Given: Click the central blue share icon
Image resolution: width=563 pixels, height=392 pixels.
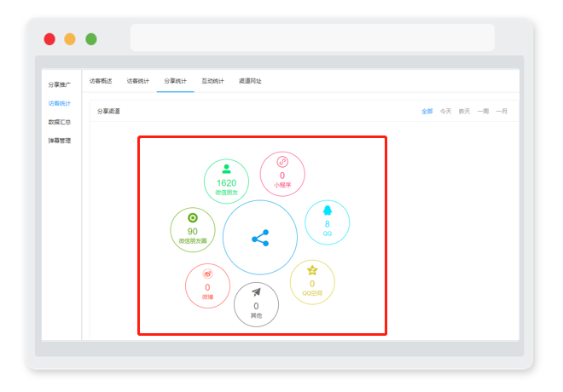Looking at the screenshot, I should [260, 238].
